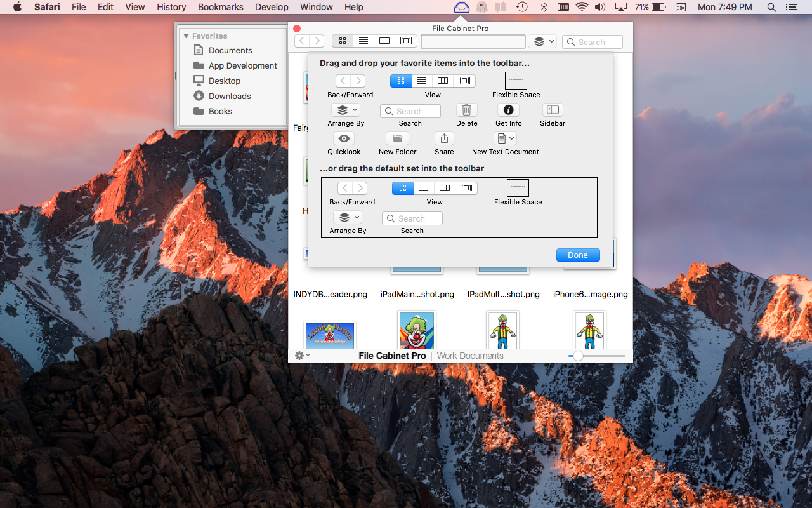Click the Back/Forward item in default set
Image resolution: width=812 pixels, height=508 pixels.
352,188
